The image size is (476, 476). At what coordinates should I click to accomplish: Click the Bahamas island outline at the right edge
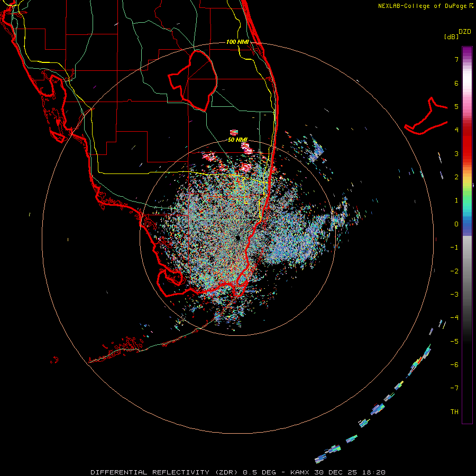point(426,116)
